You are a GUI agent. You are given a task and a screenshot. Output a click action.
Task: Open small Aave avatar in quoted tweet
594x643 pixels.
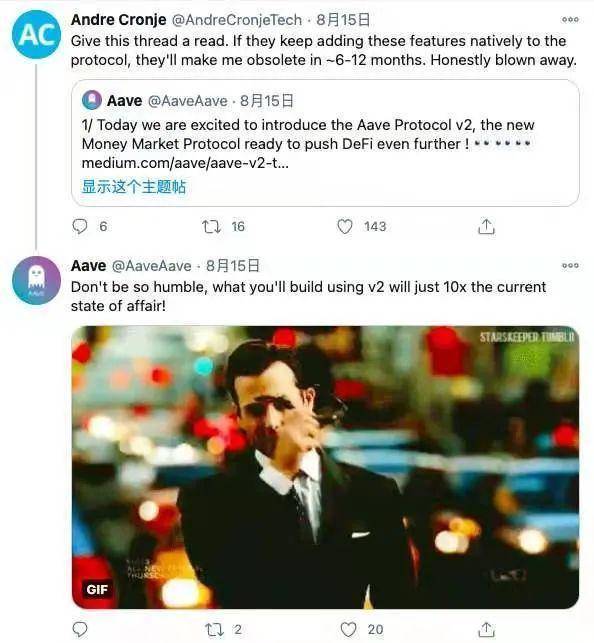coord(92,100)
